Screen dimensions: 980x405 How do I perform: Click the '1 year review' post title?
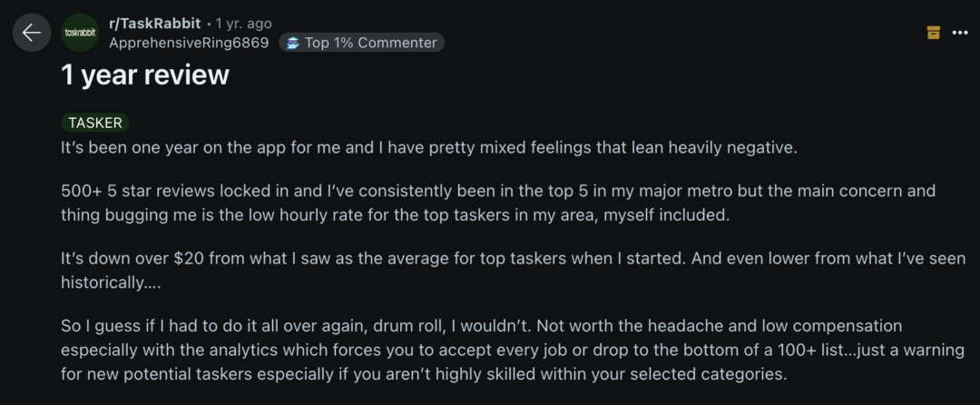pyautogui.click(x=145, y=74)
